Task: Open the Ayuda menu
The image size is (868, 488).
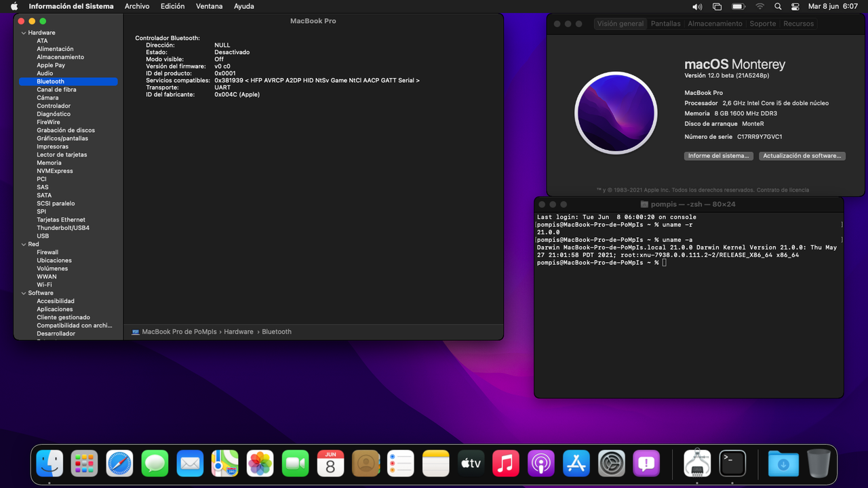Action: pos(244,6)
